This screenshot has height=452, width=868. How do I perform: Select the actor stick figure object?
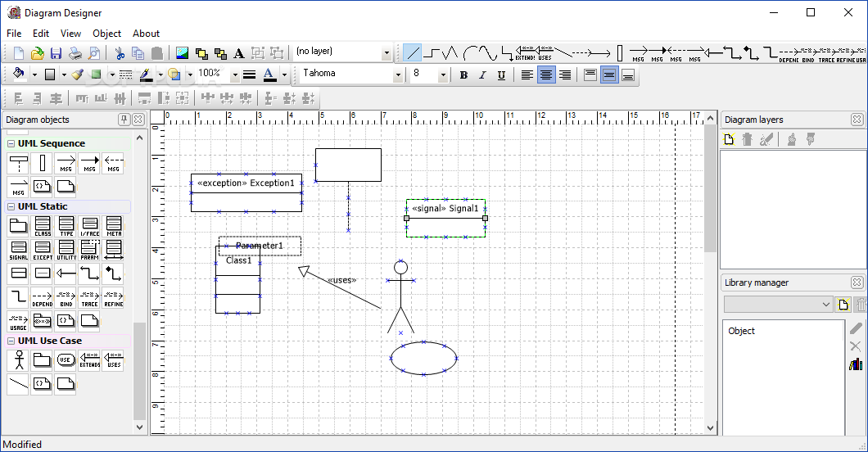pyautogui.click(x=18, y=360)
